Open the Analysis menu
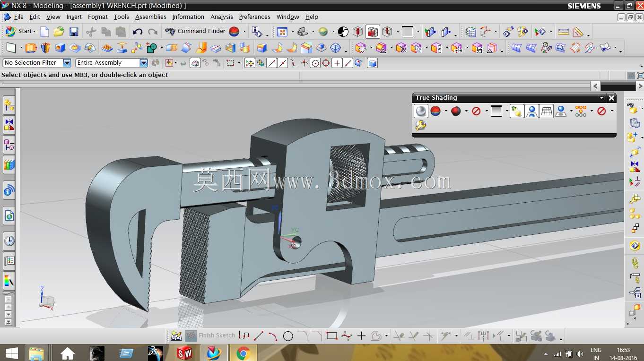Screen dimensions: 644x361 pyautogui.click(x=221, y=17)
